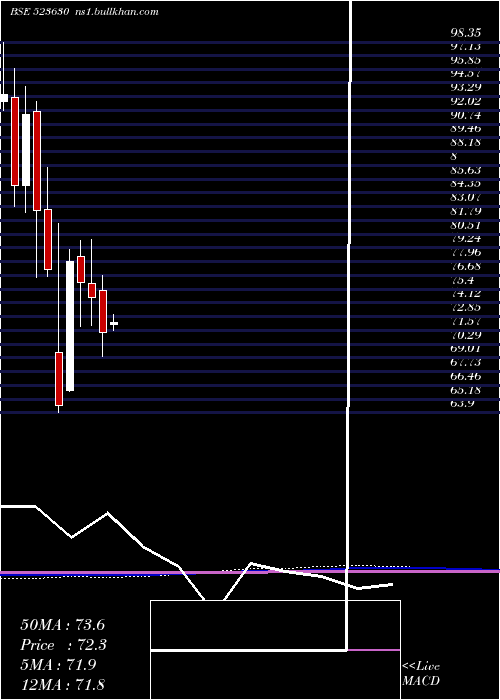
Task: Click the 70.29 price axis label
Action: (465, 335)
